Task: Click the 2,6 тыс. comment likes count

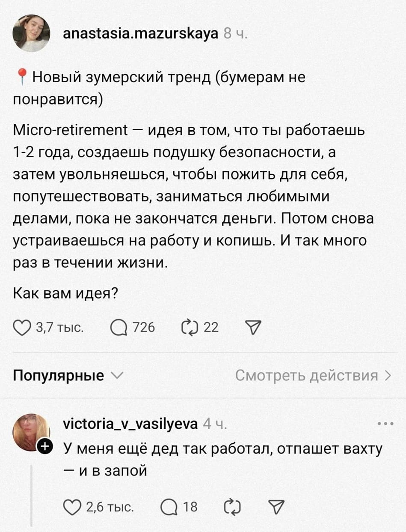Action: tap(110, 507)
